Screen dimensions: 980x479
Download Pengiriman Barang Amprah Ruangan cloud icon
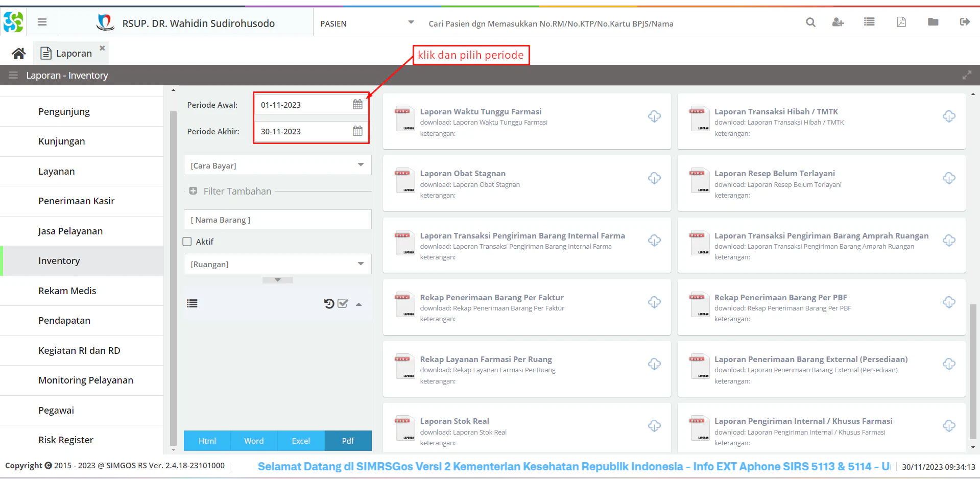pos(949,241)
